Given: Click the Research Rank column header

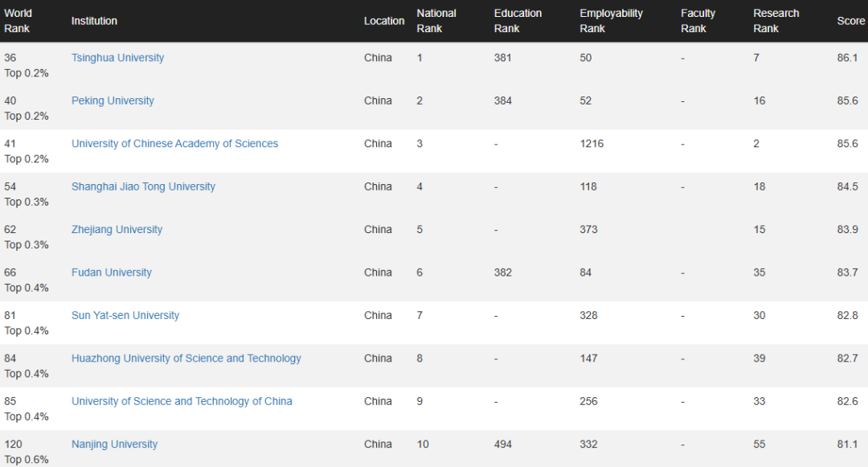Looking at the screenshot, I should (776, 21).
